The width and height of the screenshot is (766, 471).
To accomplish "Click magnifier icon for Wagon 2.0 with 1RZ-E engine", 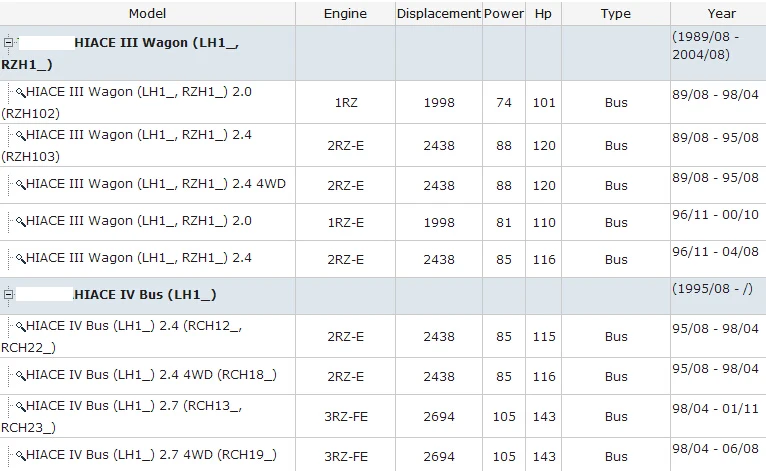I will 20,221.
